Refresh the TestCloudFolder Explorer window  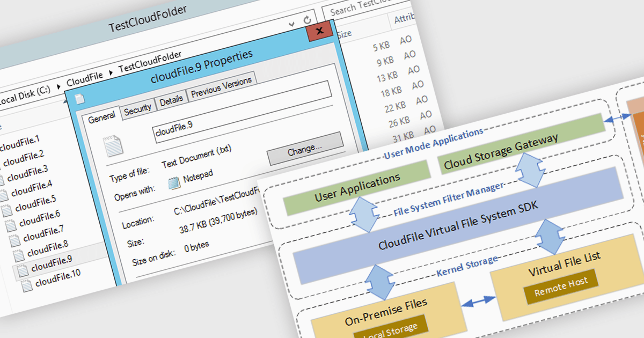click(307, 20)
